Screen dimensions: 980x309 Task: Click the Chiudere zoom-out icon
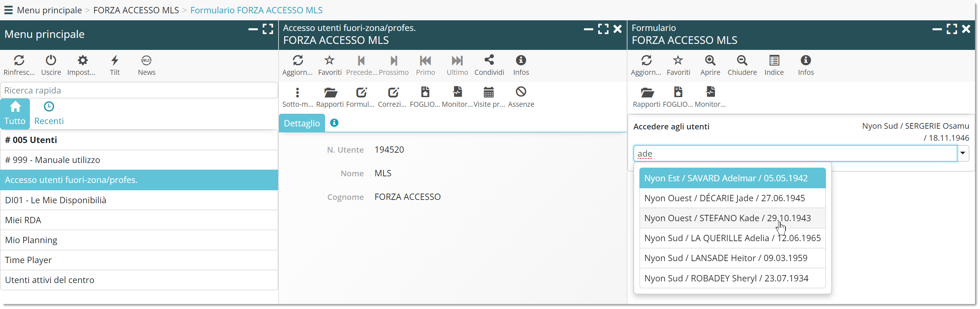coord(742,61)
